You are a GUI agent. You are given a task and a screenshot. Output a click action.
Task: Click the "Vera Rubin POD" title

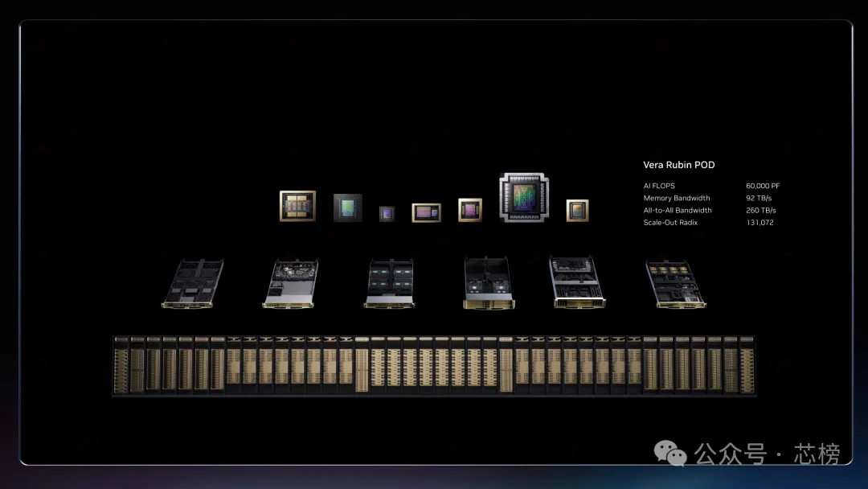[678, 165]
